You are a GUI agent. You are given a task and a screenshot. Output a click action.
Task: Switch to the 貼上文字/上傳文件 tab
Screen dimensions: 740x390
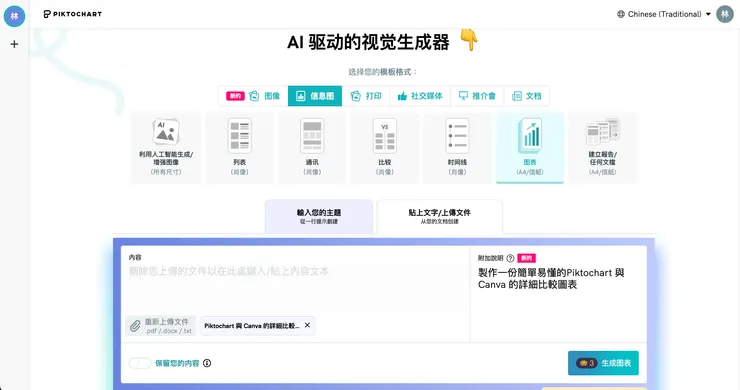point(439,216)
